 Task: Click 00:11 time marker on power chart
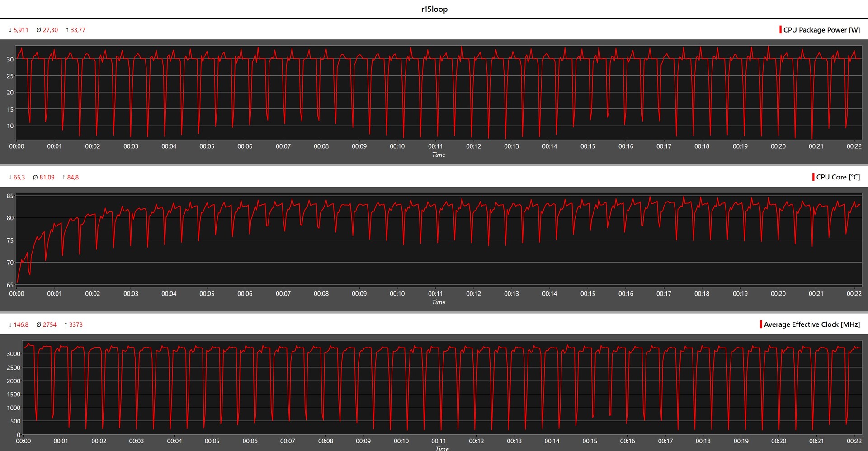(x=435, y=146)
